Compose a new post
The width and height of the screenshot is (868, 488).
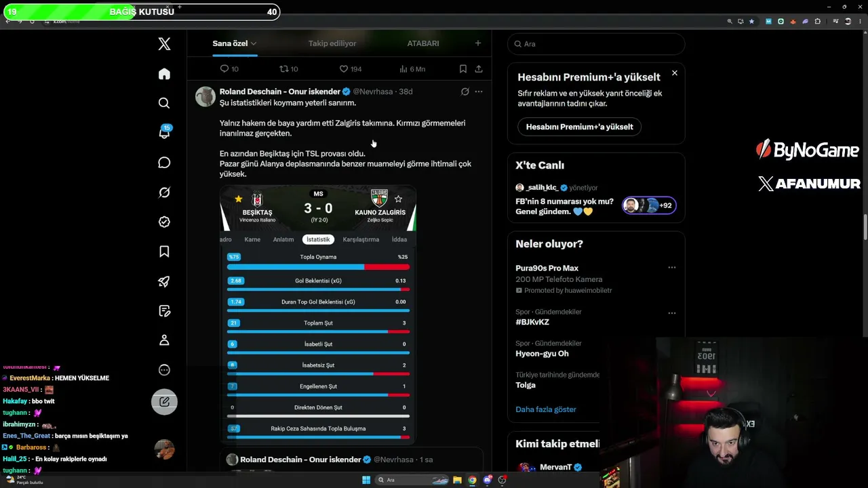[x=164, y=402]
